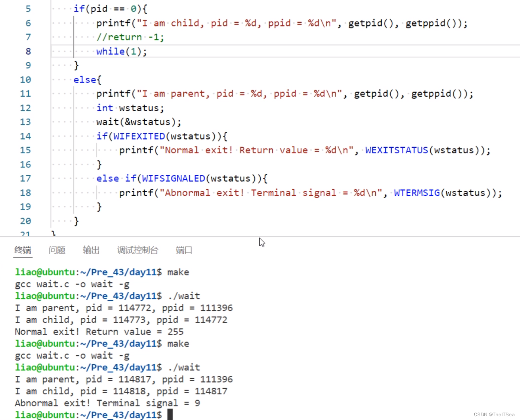
Task: Click the if(pid == 0){ line
Action: click(x=110, y=9)
